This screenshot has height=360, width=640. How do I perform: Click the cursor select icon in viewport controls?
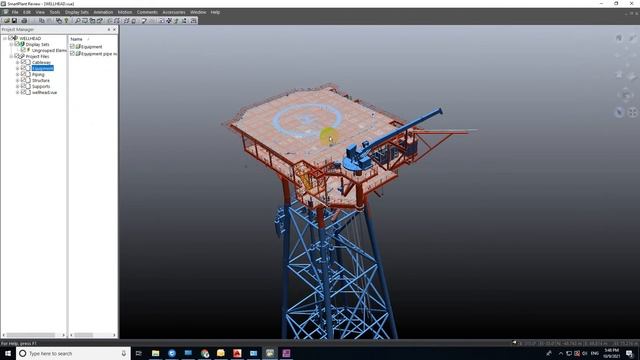point(619,112)
